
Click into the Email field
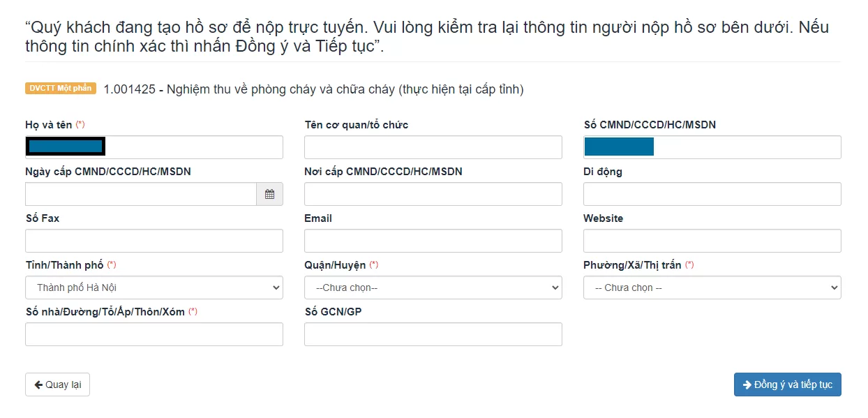point(433,241)
